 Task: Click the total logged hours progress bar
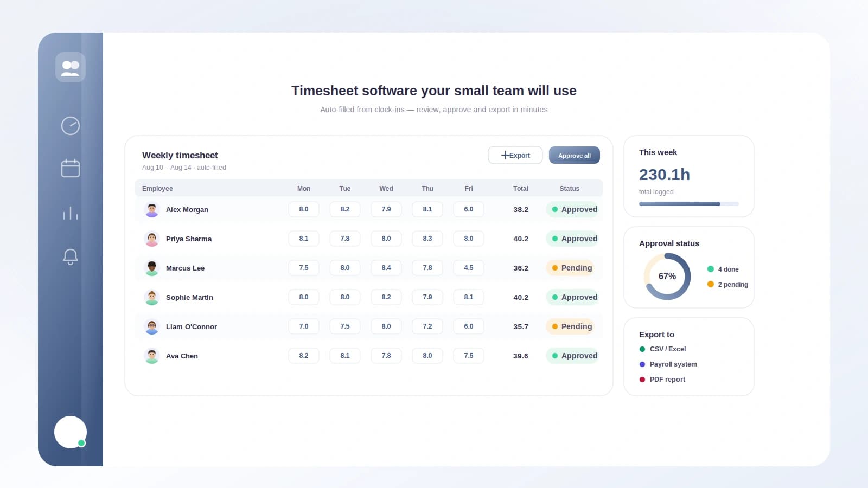[689, 204]
